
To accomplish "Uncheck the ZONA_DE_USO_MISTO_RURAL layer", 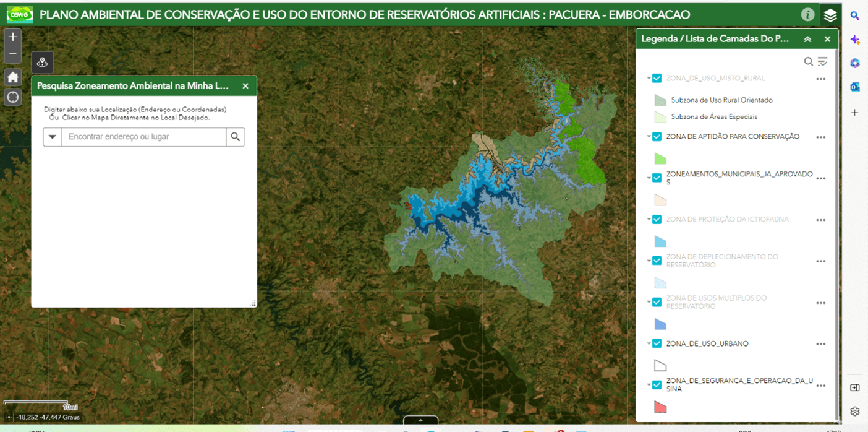I will tap(657, 79).
